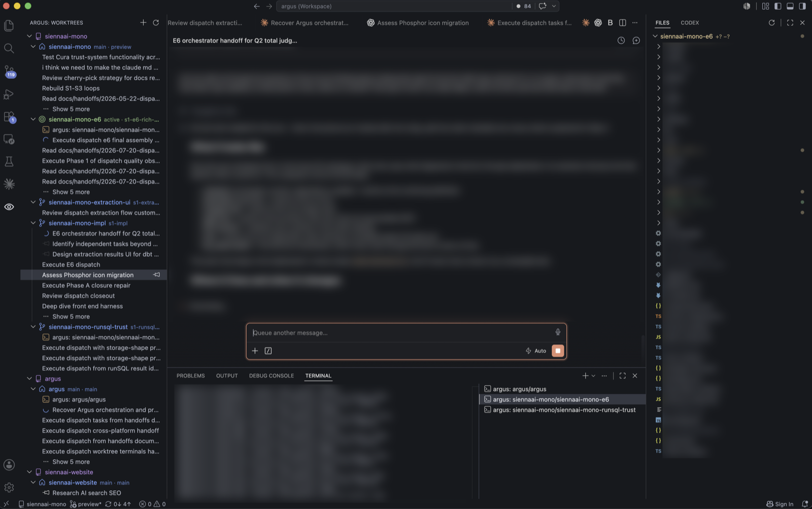Image resolution: width=812 pixels, height=509 pixels.
Task: Open Extensions view in activity bar
Action: (9, 117)
